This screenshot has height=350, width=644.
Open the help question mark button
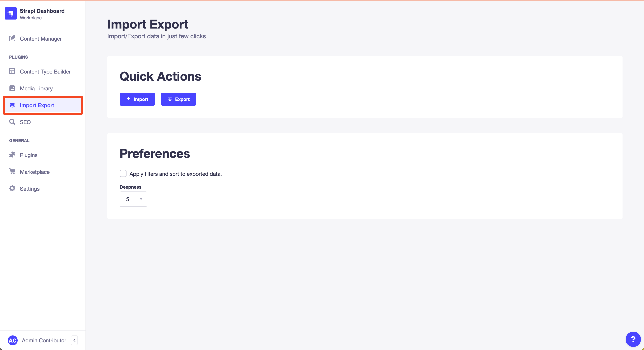(633, 339)
